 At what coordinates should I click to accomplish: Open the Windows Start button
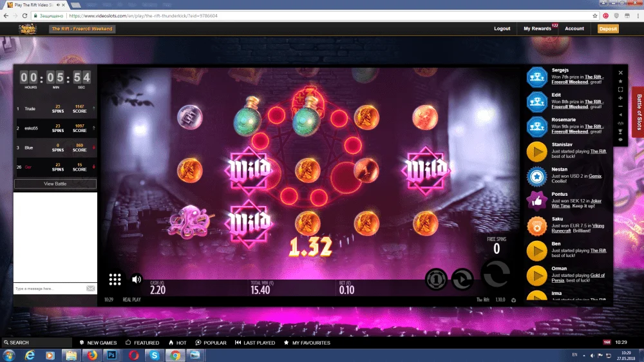point(8,355)
